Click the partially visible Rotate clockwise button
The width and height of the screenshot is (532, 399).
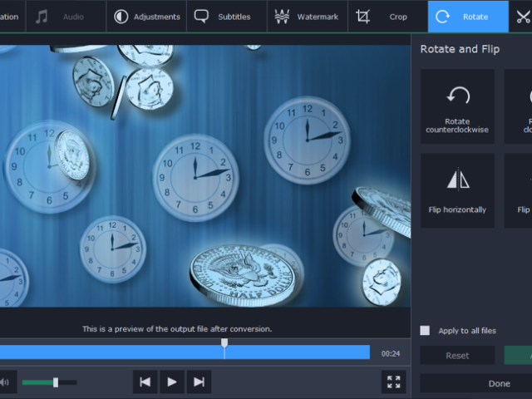[x=518, y=106]
